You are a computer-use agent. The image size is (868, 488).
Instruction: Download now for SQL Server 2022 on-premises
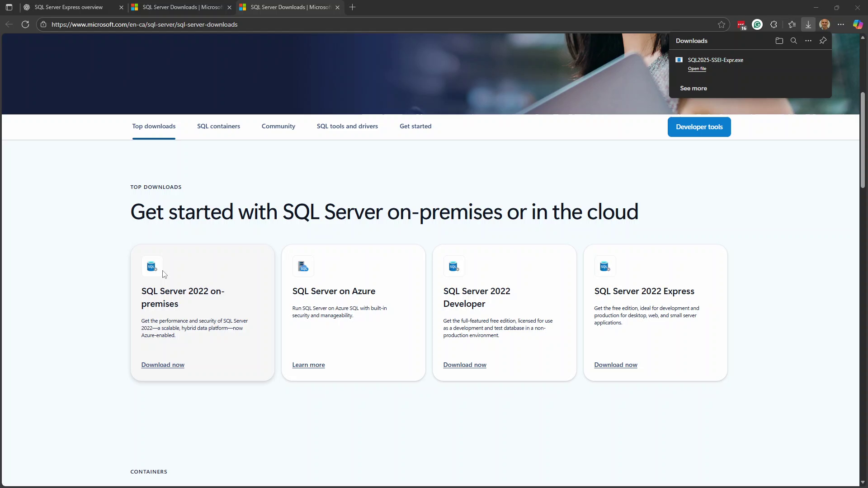pos(163,365)
